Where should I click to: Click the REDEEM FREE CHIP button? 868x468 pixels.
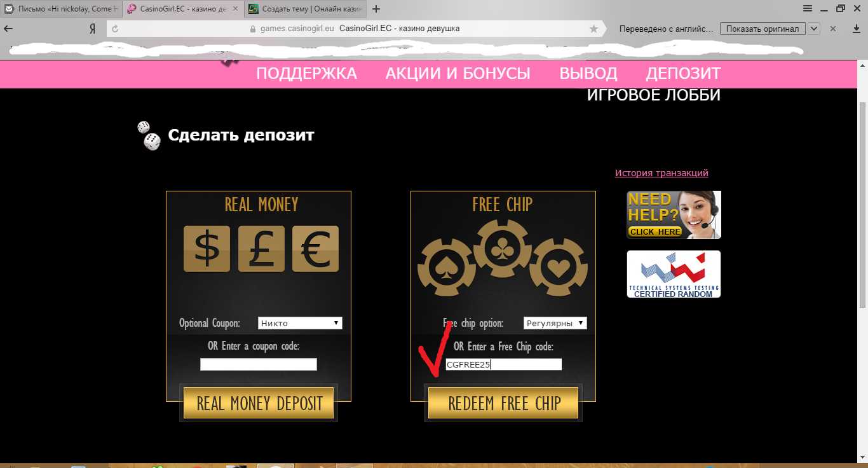click(x=503, y=403)
